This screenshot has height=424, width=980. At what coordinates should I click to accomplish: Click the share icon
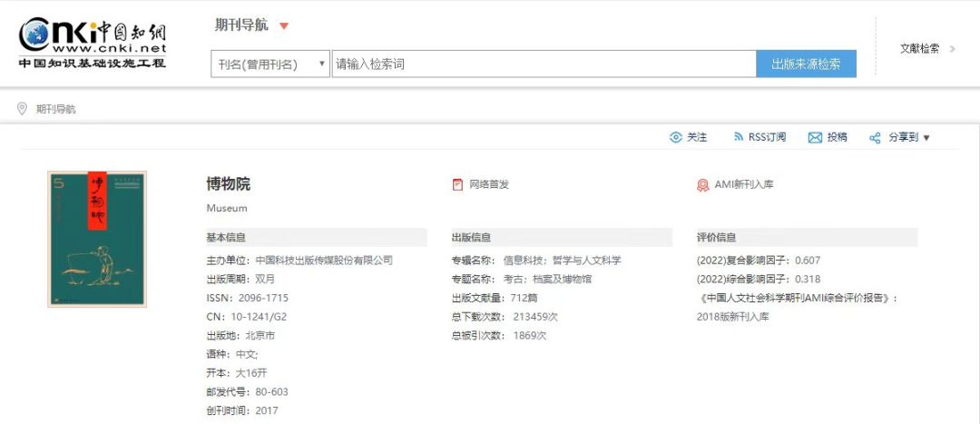pos(875,138)
